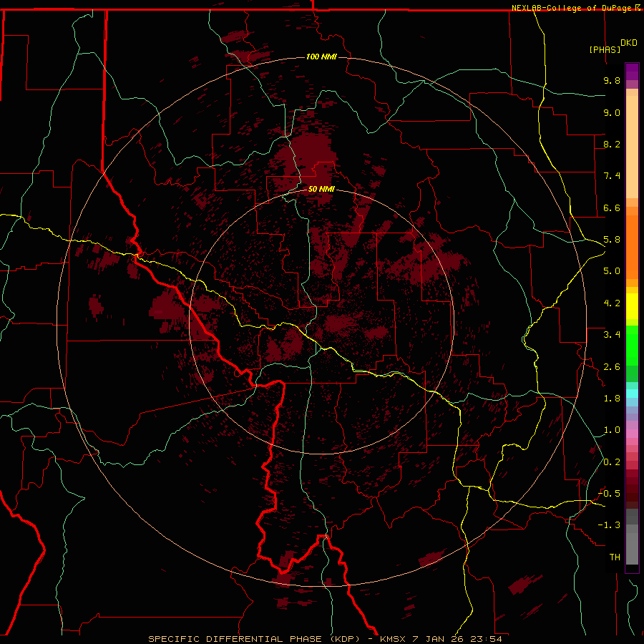The image size is (644, 644).
Task: Click the 3.4 legend value
Action: coord(612,335)
